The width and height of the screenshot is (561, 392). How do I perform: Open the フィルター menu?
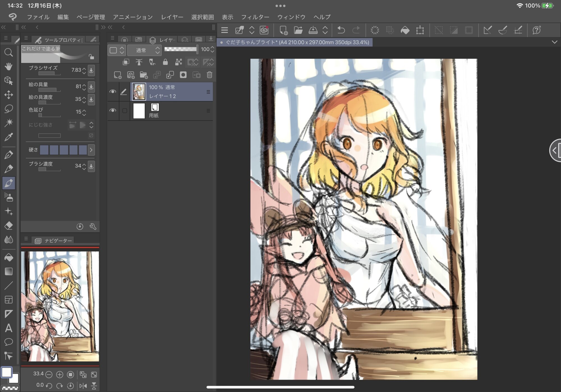pos(255,17)
